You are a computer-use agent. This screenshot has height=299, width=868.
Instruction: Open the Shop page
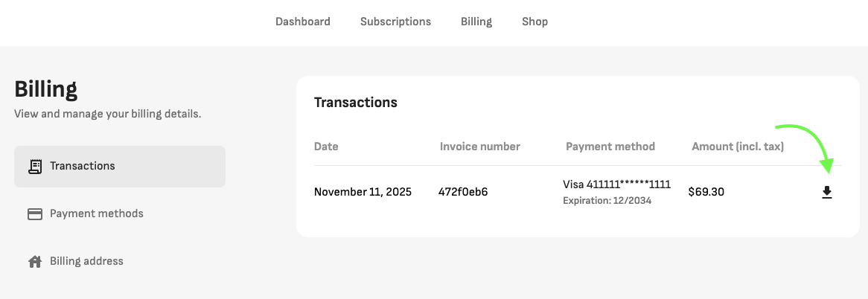click(x=534, y=22)
